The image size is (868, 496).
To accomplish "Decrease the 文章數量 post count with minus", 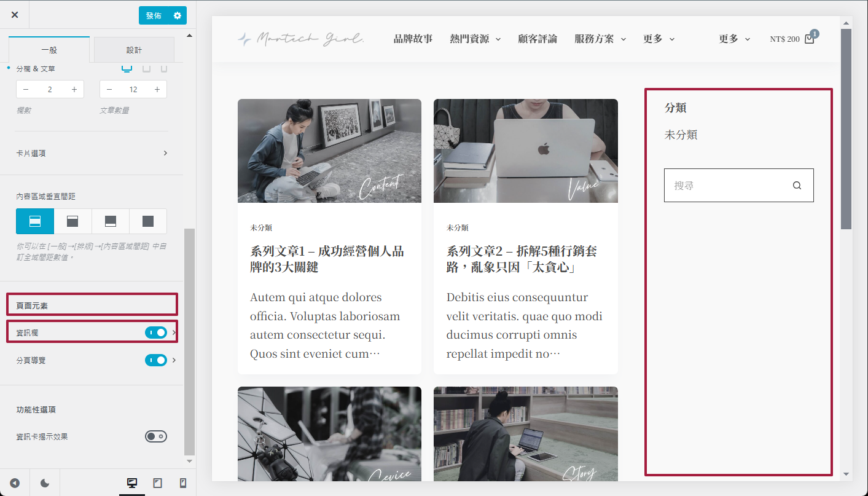I will [109, 90].
